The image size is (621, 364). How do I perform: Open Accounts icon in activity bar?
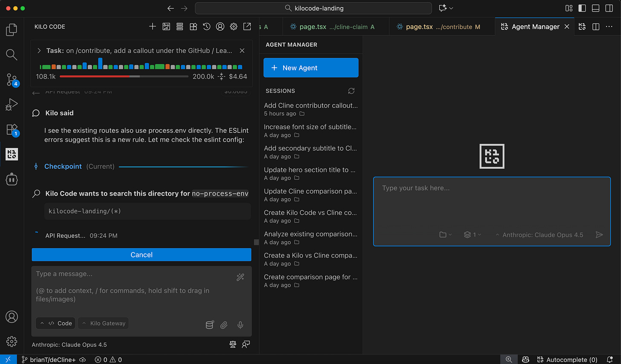point(12,317)
